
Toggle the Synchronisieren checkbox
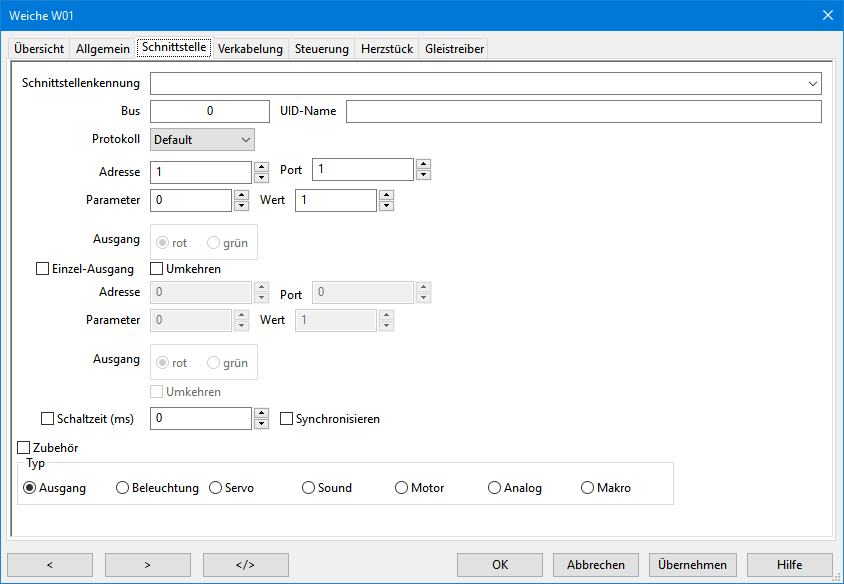tap(286, 419)
